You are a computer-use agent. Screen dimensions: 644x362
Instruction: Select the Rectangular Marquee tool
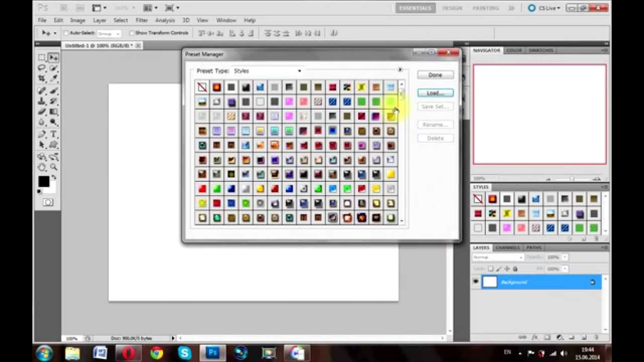point(42,57)
